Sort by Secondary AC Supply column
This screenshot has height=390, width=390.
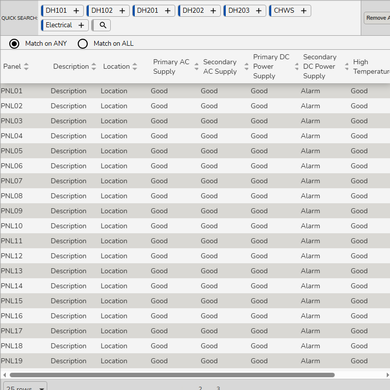coord(246,66)
